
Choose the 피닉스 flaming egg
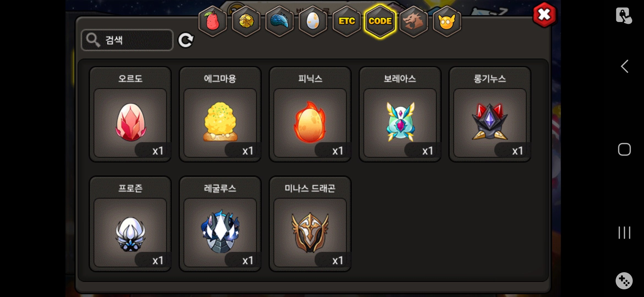(310, 114)
